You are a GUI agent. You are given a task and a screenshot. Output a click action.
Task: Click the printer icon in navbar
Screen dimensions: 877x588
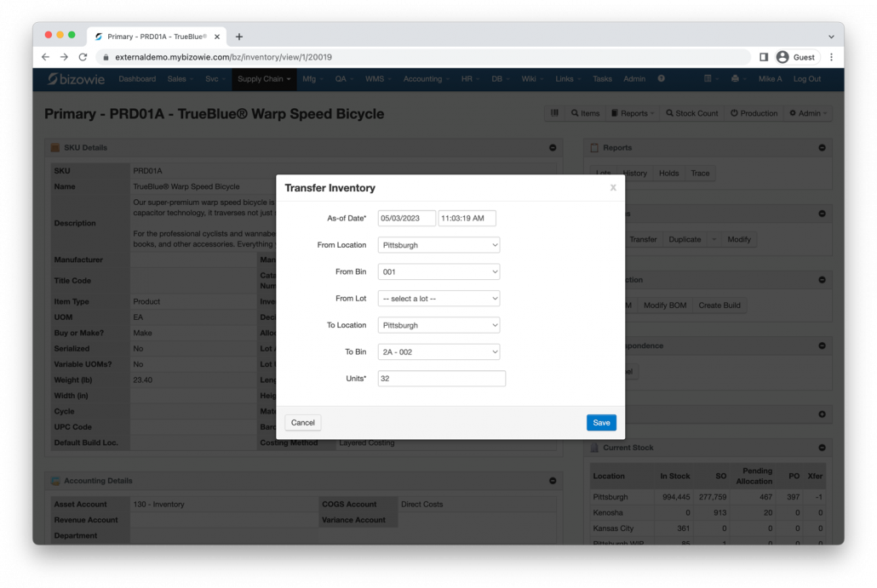(735, 79)
